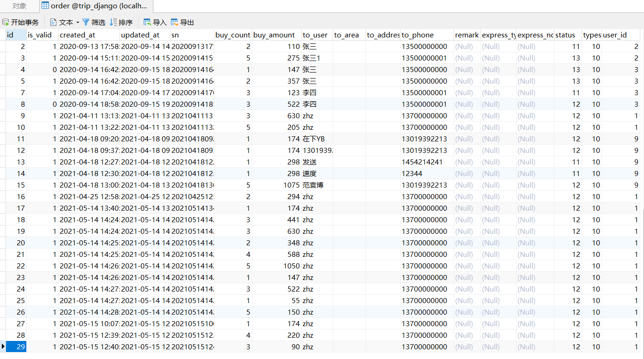Select the to_user cell 速度
Image resolution: width=644 pixels, height=359 pixels.
317,173
